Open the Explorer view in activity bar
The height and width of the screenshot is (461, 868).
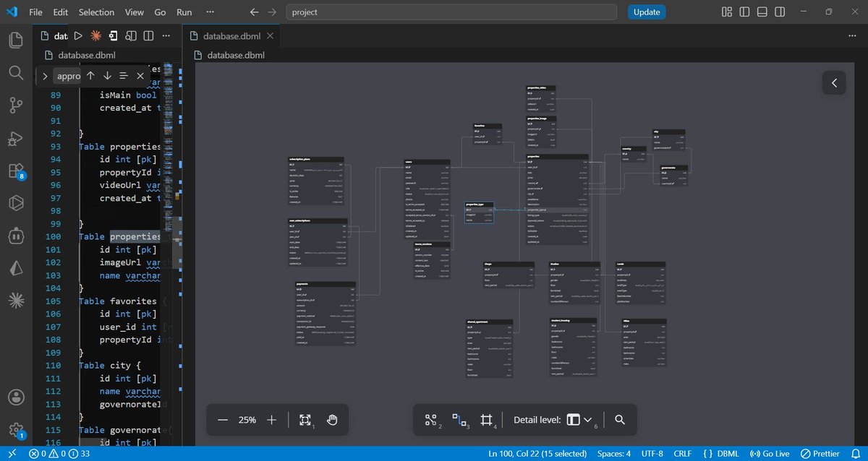click(16, 40)
